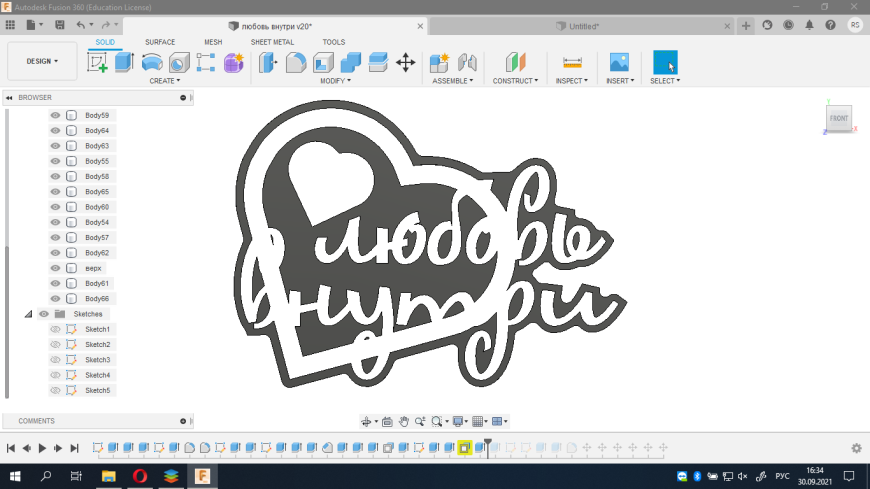This screenshot has width=870, height=489.
Task: Open the DESIGN workspace dropdown
Action: 42,61
